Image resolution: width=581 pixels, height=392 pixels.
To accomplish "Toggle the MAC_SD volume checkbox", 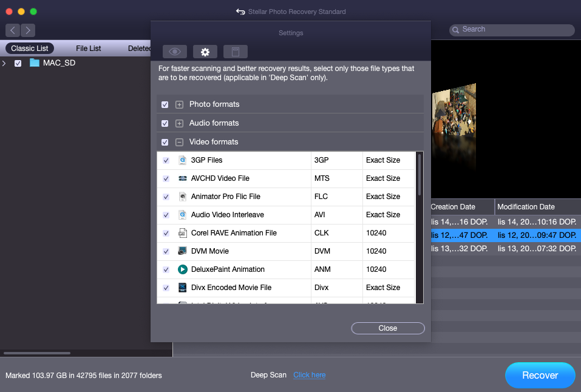I will 18,63.
